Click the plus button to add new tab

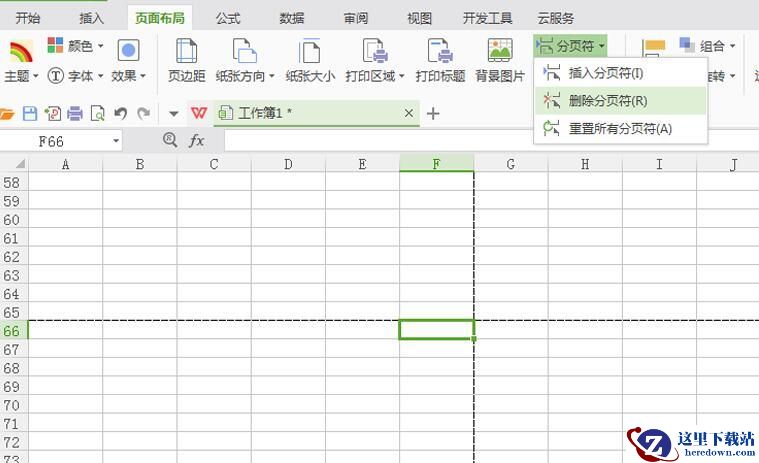(433, 114)
